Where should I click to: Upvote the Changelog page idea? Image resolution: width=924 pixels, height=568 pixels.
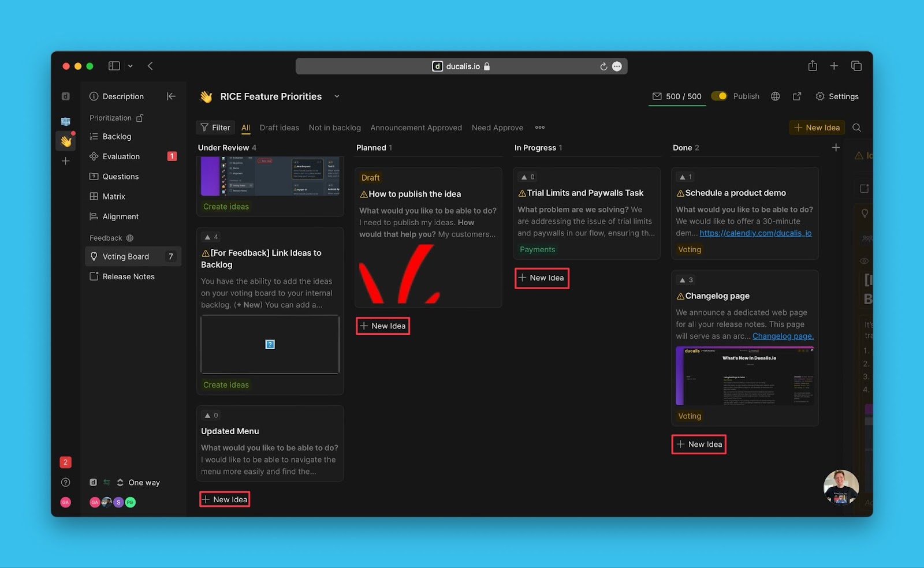(x=684, y=279)
